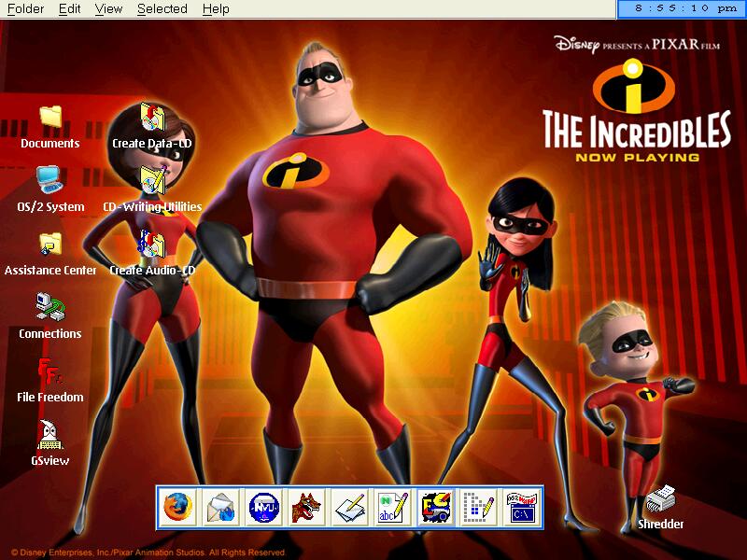
Task: Select the GSview desktop icon
Action: tap(50, 434)
